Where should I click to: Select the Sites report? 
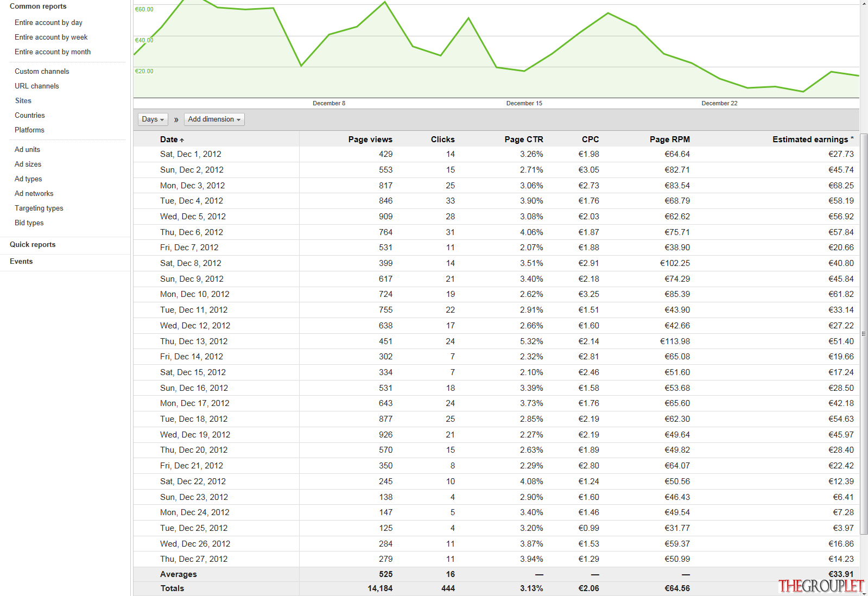tap(23, 101)
